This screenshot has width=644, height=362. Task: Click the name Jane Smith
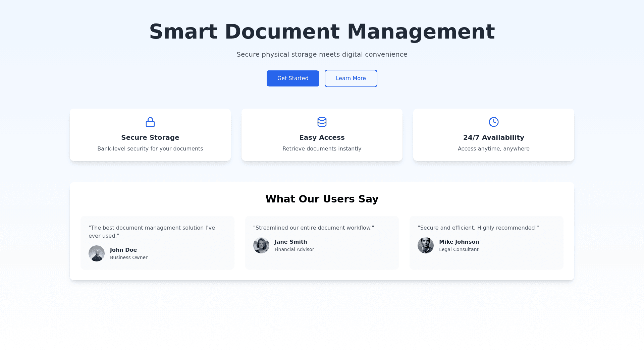(x=290, y=242)
